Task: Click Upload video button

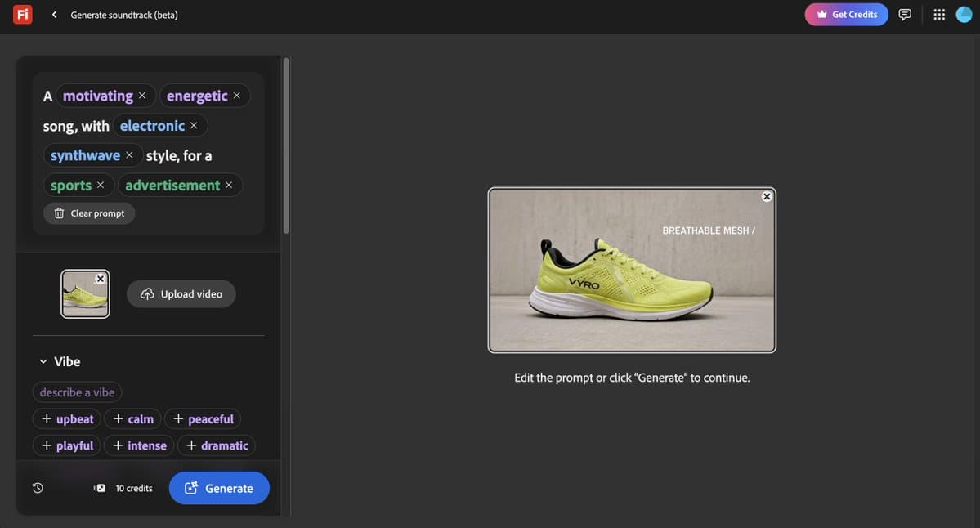Action: coord(181,293)
